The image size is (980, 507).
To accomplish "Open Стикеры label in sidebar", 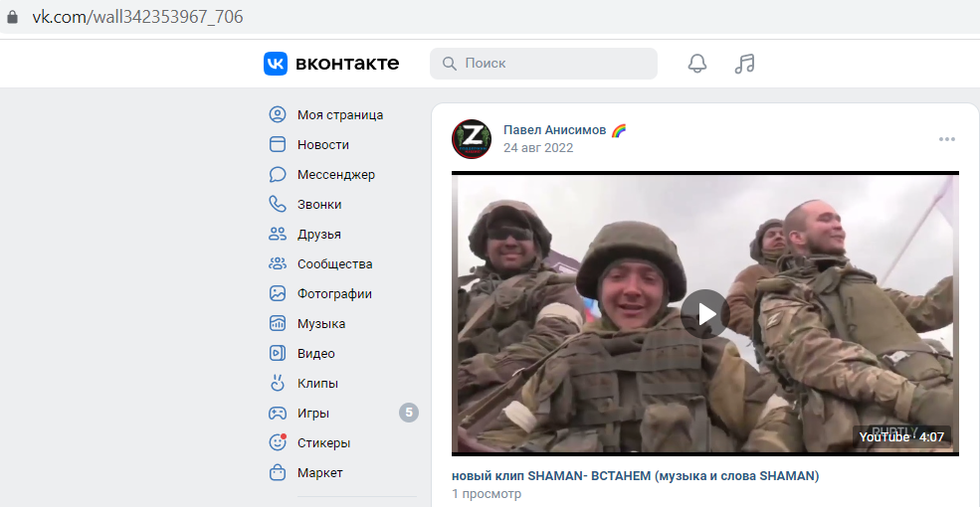I will tap(323, 443).
